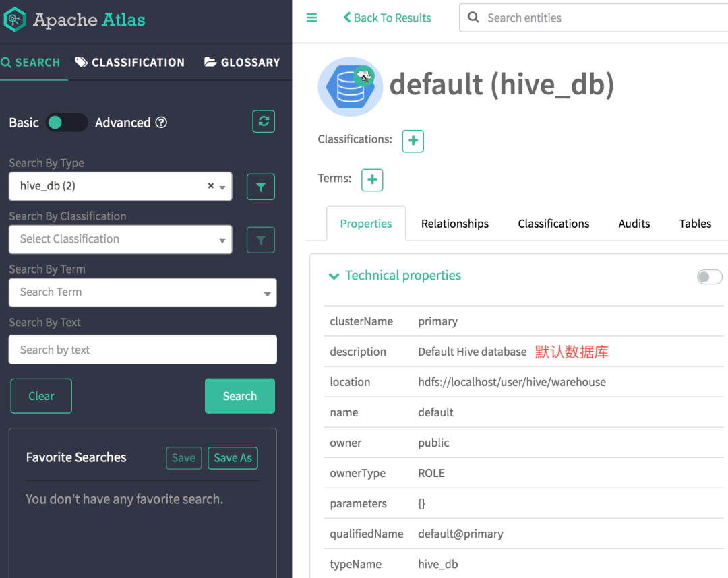Click the magnifier icon in entity search
The image size is (728, 578).
pos(473,18)
